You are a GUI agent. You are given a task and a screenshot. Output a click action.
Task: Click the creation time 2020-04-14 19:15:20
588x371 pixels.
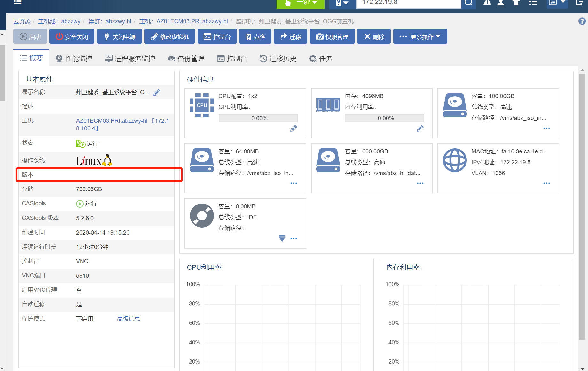click(x=103, y=233)
